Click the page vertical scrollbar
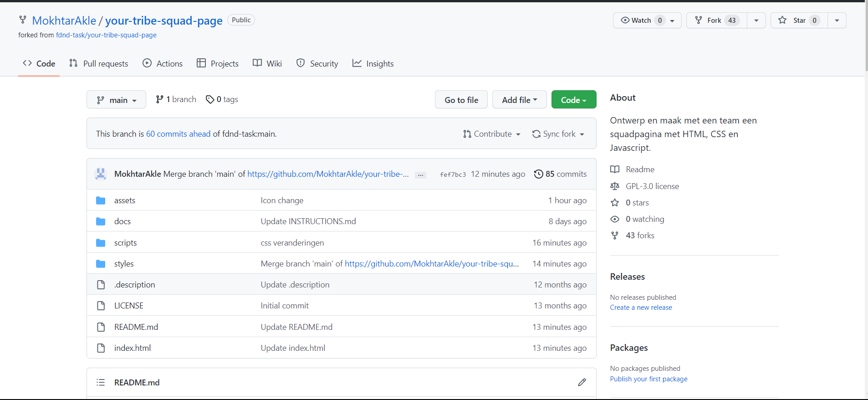 tap(866, 36)
